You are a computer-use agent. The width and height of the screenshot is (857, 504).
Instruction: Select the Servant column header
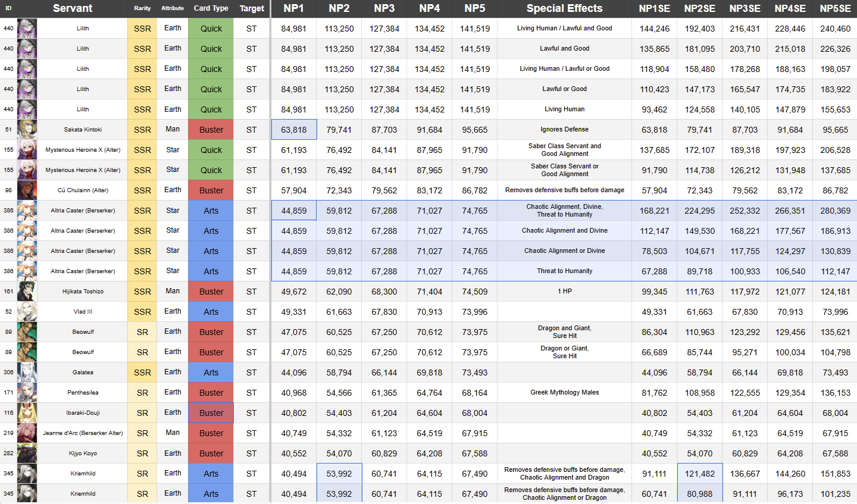73,8
